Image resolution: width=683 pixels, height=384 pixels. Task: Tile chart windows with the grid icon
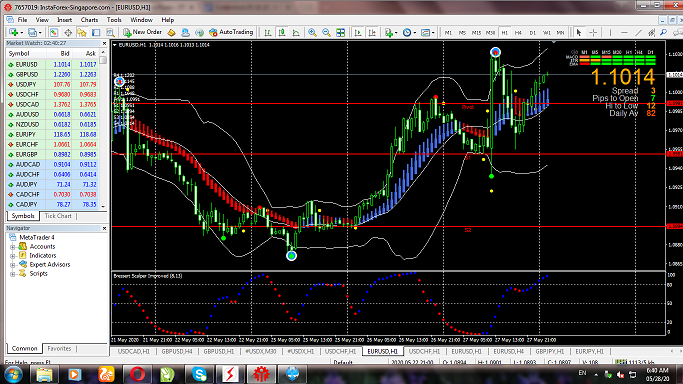click(341, 32)
